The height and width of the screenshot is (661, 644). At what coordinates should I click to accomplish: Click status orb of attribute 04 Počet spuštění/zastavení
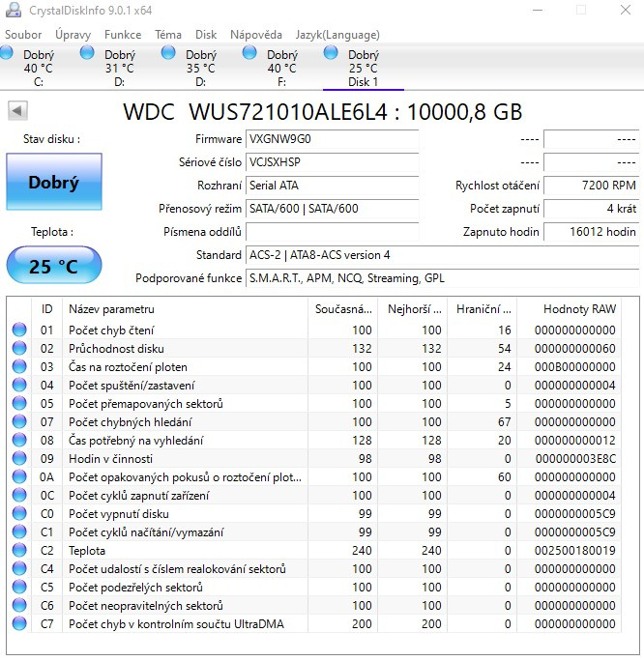tap(19, 385)
